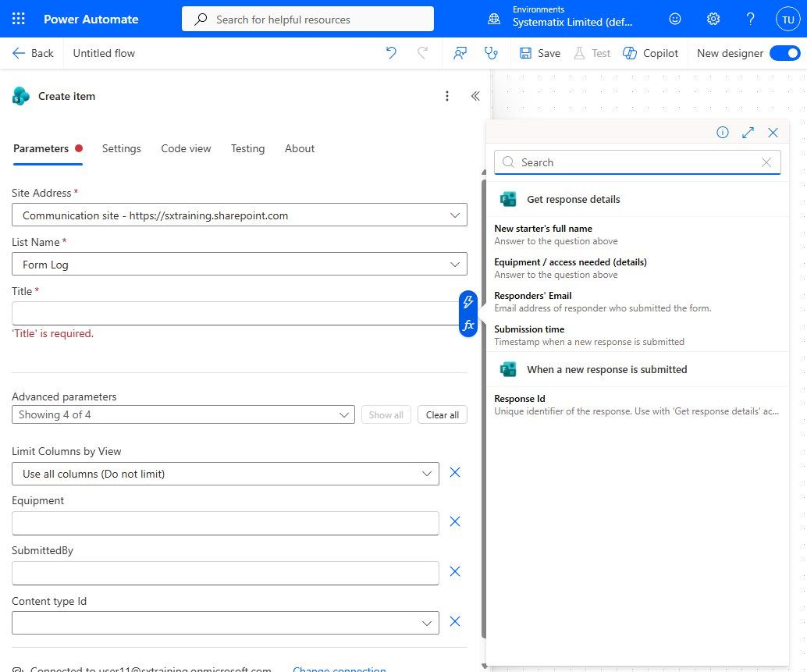This screenshot has height=672, width=807.
Task: Collapse the When a new response is submitted group
Action: pos(637,369)
